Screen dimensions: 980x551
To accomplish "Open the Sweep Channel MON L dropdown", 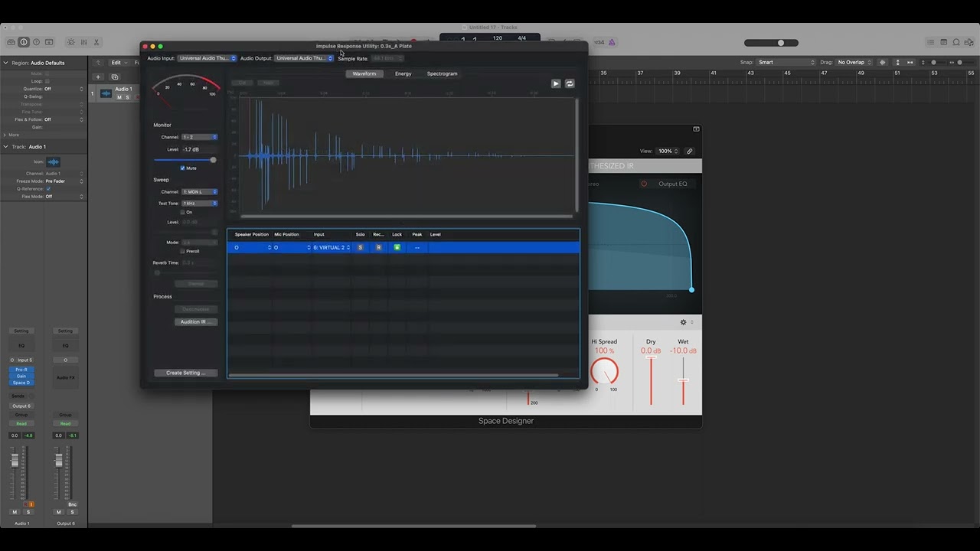I will [200, 191].
